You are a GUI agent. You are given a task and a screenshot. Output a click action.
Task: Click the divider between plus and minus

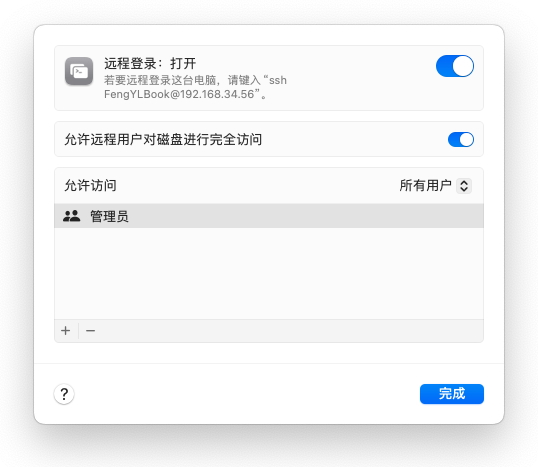tap(79, 330)
